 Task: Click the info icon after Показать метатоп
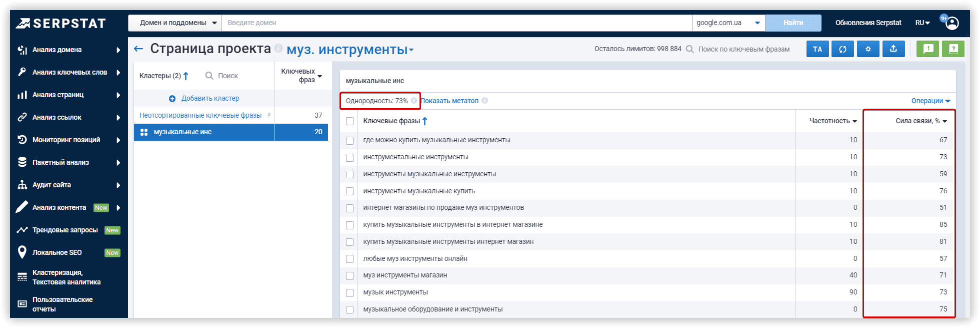[x=484, y=101]
